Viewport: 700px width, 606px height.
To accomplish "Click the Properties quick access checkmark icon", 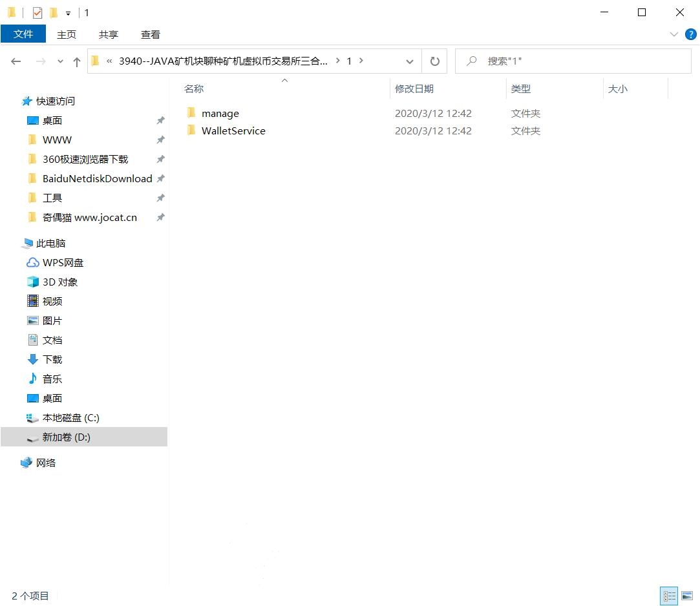I will [x=37, y=13].
